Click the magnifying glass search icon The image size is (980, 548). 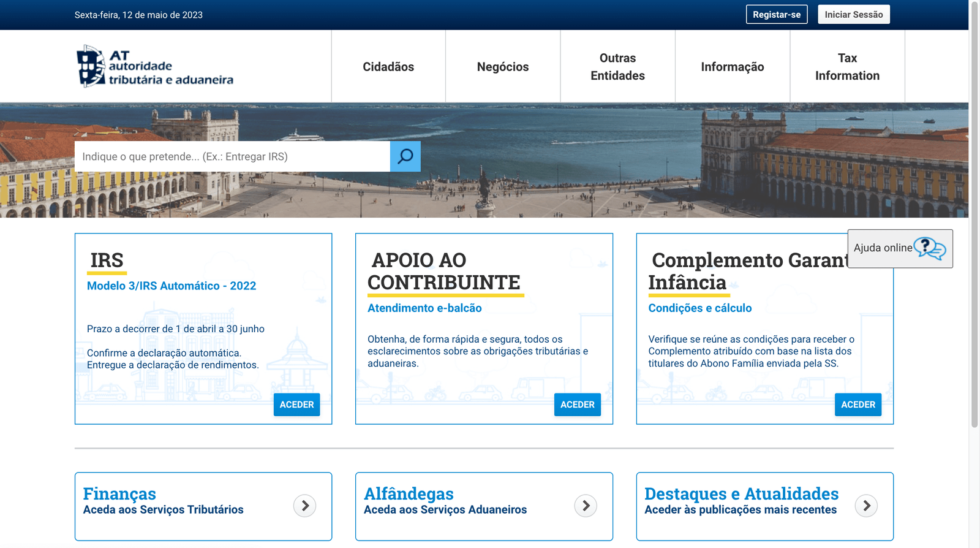click(405, 156)
